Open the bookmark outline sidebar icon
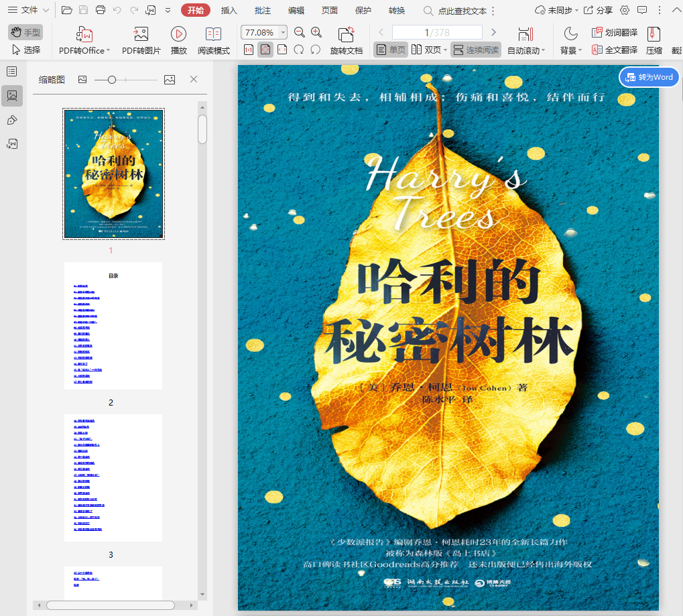This screenshot has width=683, height=616. [x=12, y=72]
